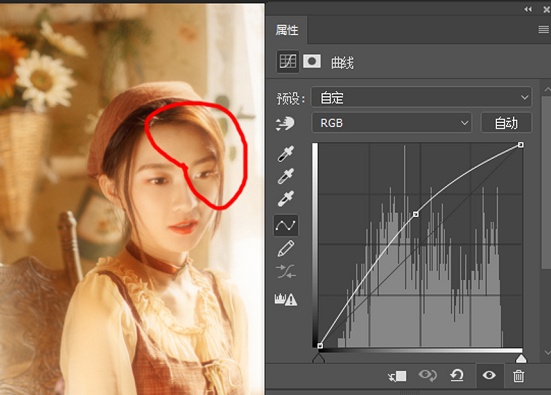This screenshot has height=395, width=551.
Task: Select the middle curve control point
Action: click(x=416, y=214)
